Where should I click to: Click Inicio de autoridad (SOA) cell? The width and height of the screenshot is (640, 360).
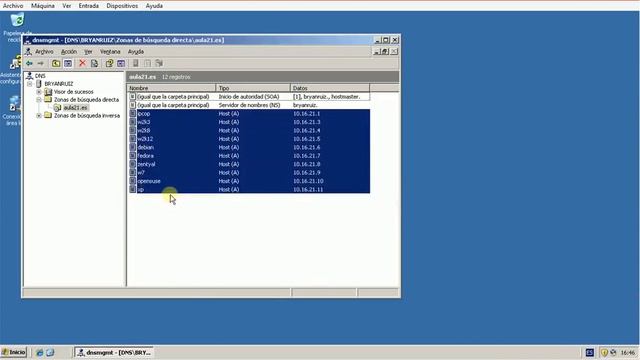[x=249, y=97]
